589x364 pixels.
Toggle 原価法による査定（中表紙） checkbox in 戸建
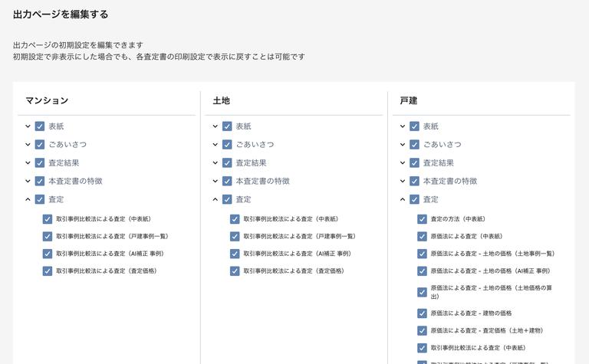point(422,236)
